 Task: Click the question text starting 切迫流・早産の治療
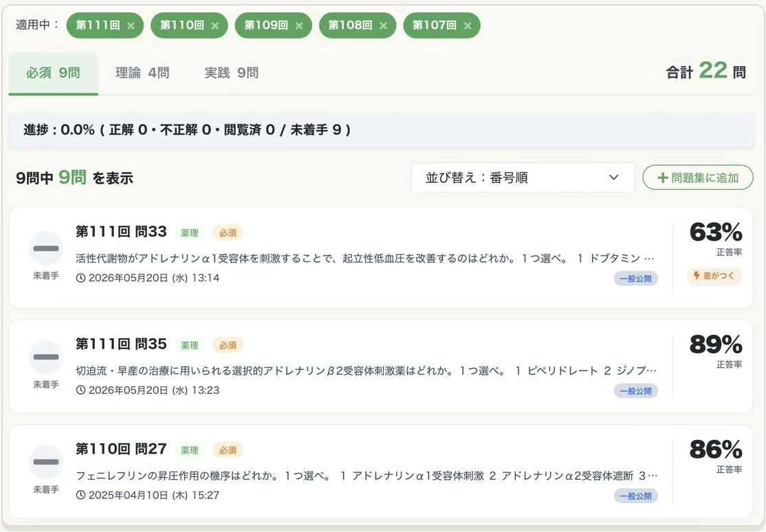click(x=366, y=370)
